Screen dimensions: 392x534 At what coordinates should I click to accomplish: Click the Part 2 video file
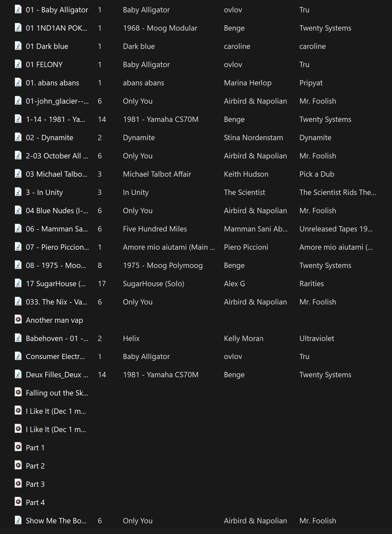35,466
